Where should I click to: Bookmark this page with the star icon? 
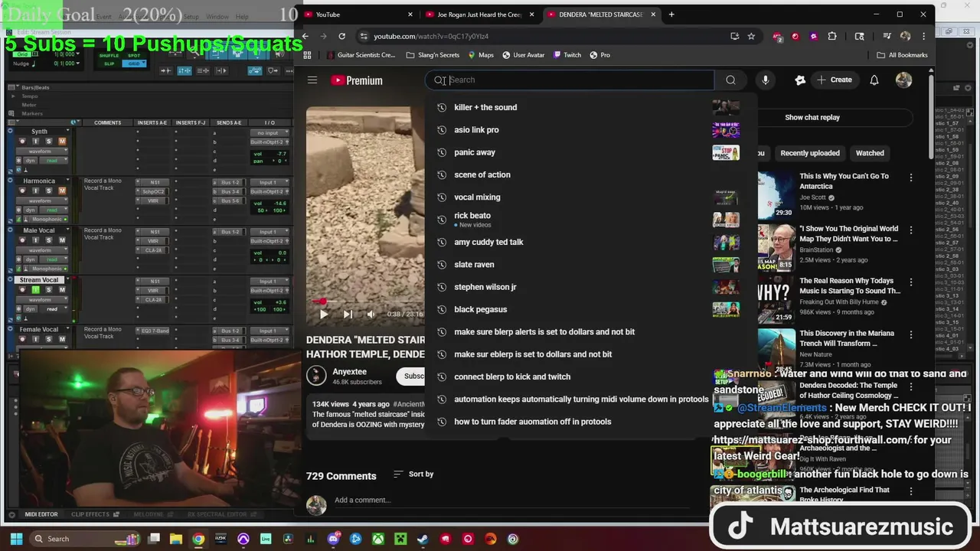tap(751, 36)
